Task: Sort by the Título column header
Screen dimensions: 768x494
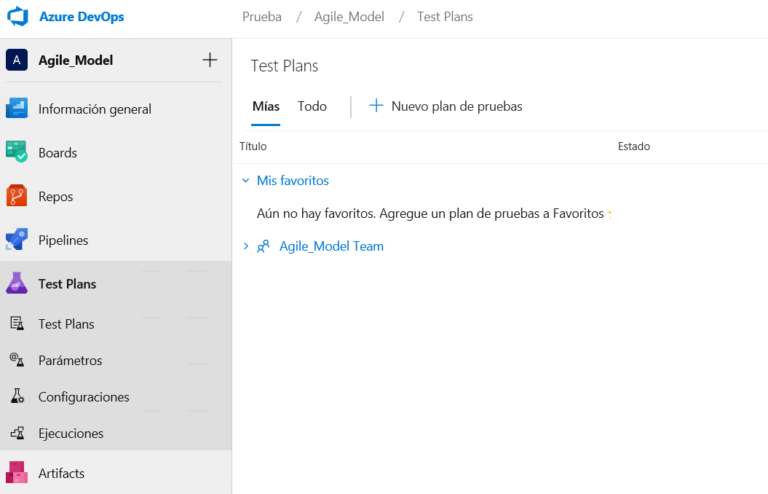Action: (253, 146)
